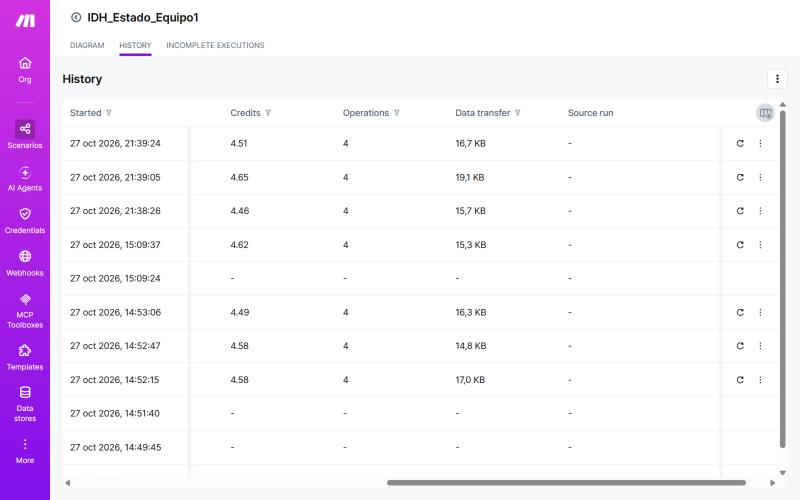This screenshot has width=800, height=500.
Task: Click the horizontal scrollbar thumb
Action: click(566, 483)
